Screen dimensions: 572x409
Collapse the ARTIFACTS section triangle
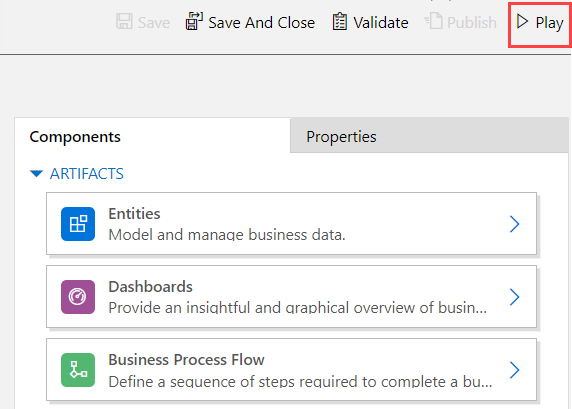point(36,173)
